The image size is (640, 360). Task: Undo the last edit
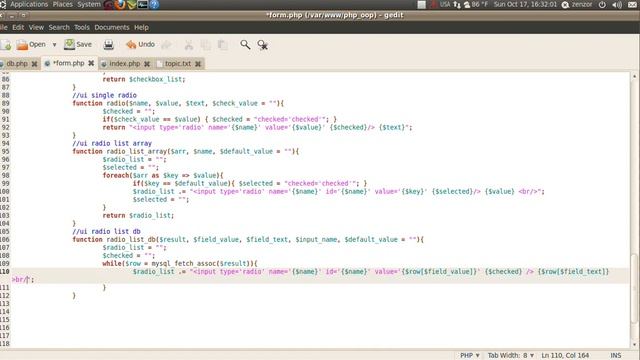point(140,44)
